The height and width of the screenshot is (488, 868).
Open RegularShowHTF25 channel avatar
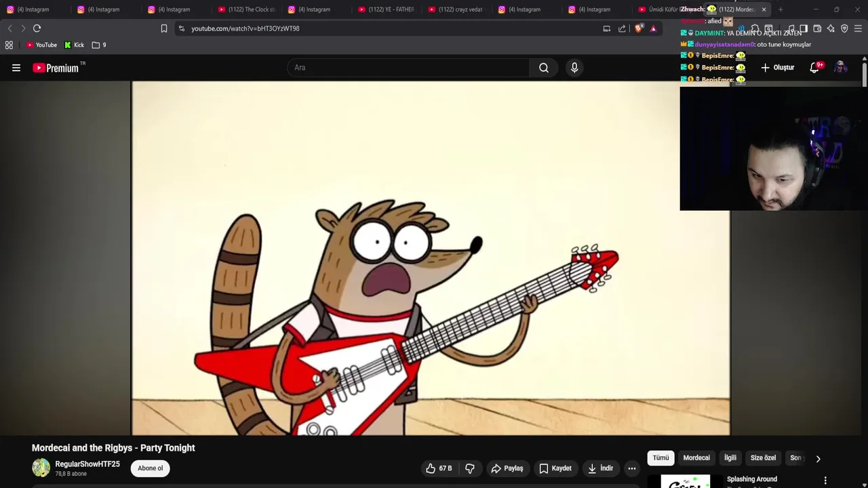click(41, 468)
